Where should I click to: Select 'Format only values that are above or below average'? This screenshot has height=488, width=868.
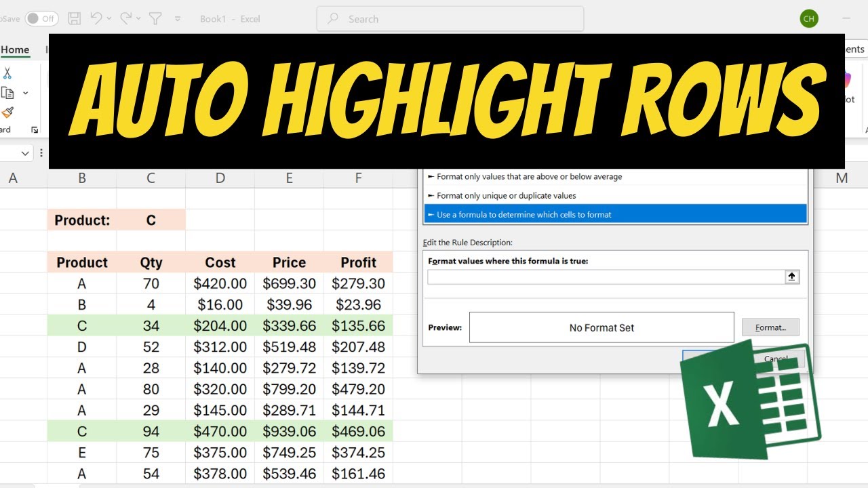click(x=616, y=177)
